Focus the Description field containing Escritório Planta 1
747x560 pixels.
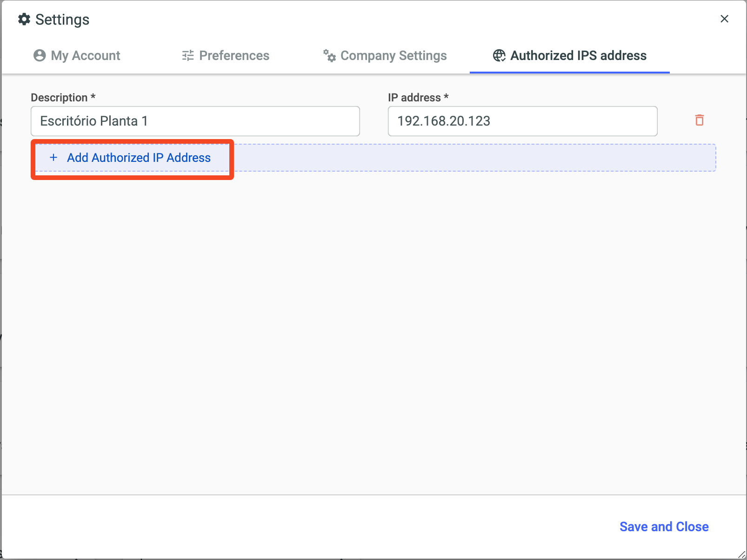(195, 121)
